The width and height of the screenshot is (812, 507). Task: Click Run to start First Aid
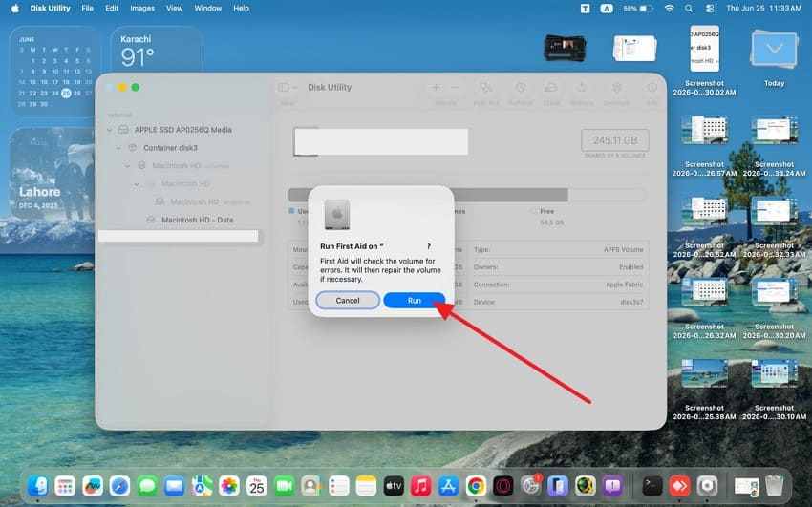[415, 301]
